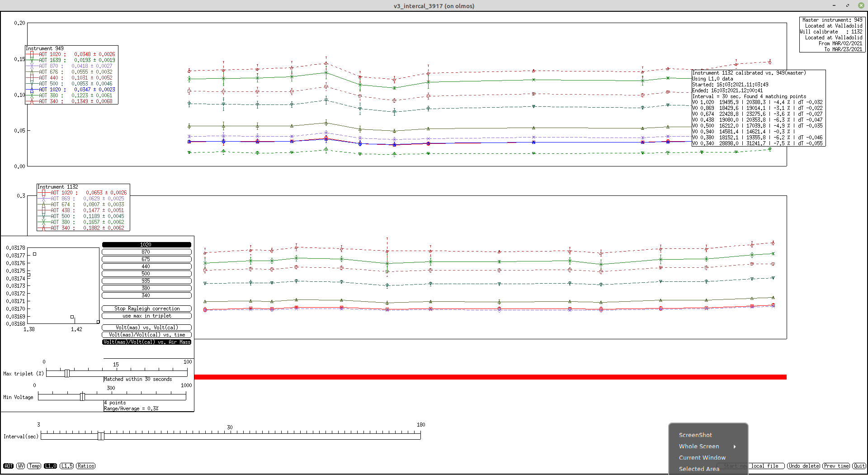
Task: Select the 870 wavelength channel button
Action: (x=146, y=252)
